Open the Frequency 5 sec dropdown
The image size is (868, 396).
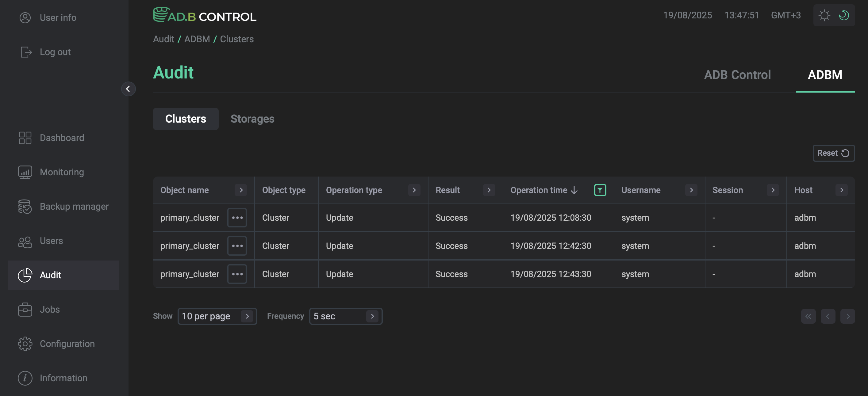345,316
